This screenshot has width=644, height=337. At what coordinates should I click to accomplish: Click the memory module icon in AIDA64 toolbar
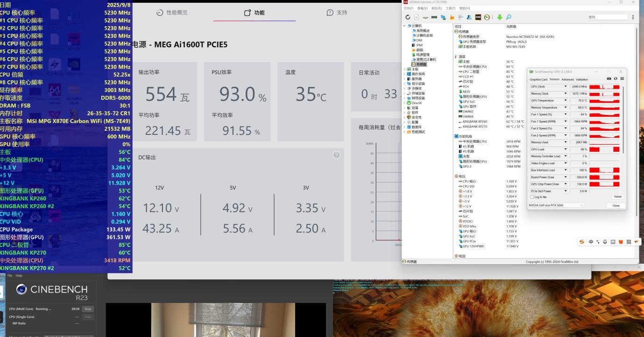click(x=434, y=17)
